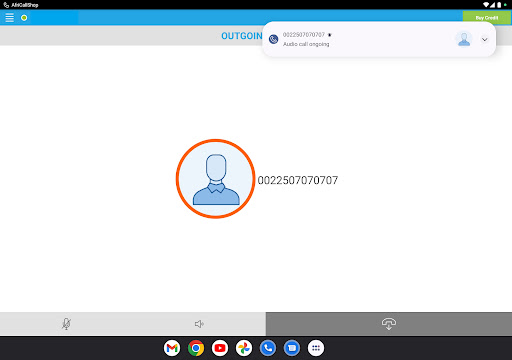Click the green online status indicator
Screen dimensions: 512x360
click(x=24, y=18)
